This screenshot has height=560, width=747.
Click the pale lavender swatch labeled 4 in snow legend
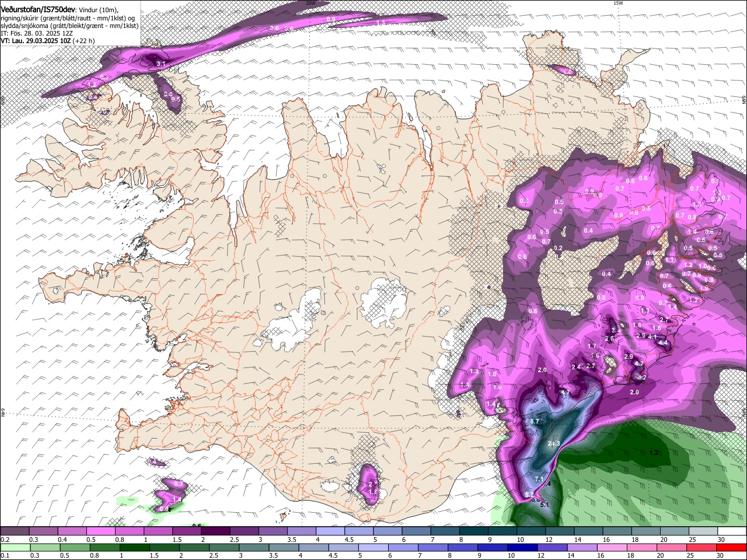pyautogui.click(x=330, y=531)
